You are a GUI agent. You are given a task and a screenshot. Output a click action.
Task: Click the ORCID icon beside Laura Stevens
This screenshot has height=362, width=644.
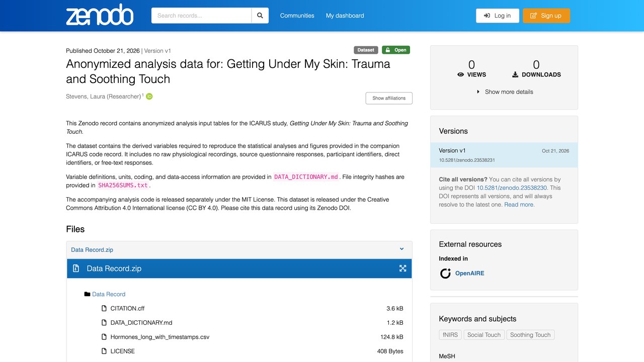(149, 97)
